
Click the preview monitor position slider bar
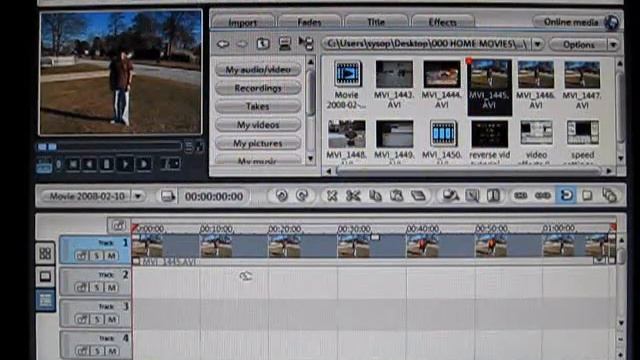(x=109, y=147)
